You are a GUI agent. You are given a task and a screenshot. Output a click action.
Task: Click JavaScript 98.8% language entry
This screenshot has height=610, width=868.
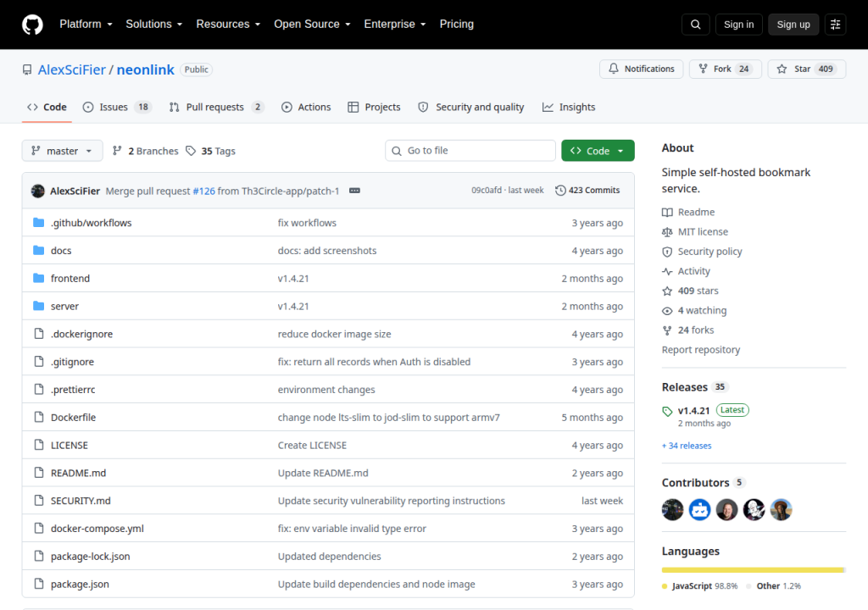pyautogui.click(x=700, y=586)
